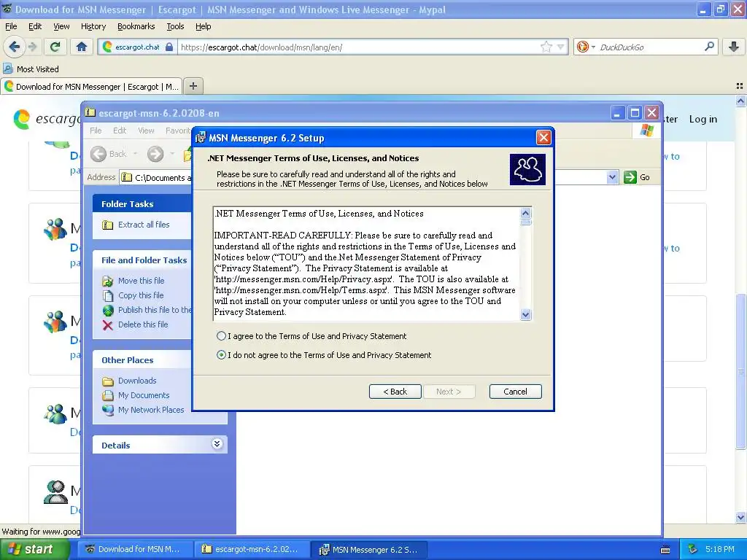Image resolution: width=747 pixels, height=560 pixels.
Task: Open the browser File menu
Action: pyautogui.click(x=11, y=26)
